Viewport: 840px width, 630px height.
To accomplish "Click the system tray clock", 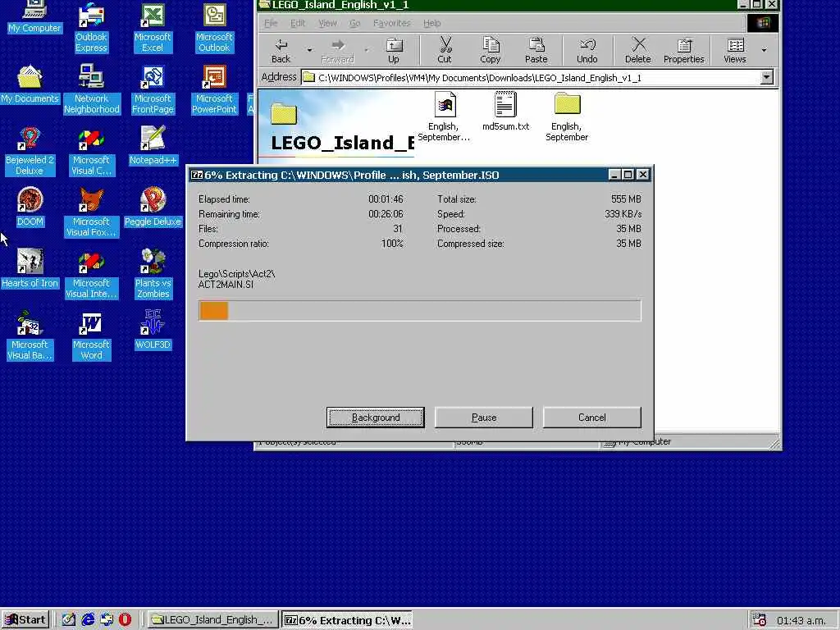I will 801,620.
